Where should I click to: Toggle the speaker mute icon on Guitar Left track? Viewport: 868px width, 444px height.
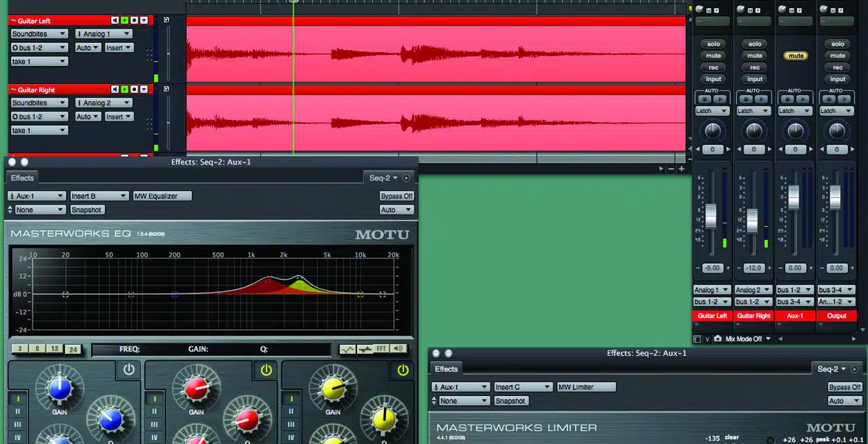(115, 21)
